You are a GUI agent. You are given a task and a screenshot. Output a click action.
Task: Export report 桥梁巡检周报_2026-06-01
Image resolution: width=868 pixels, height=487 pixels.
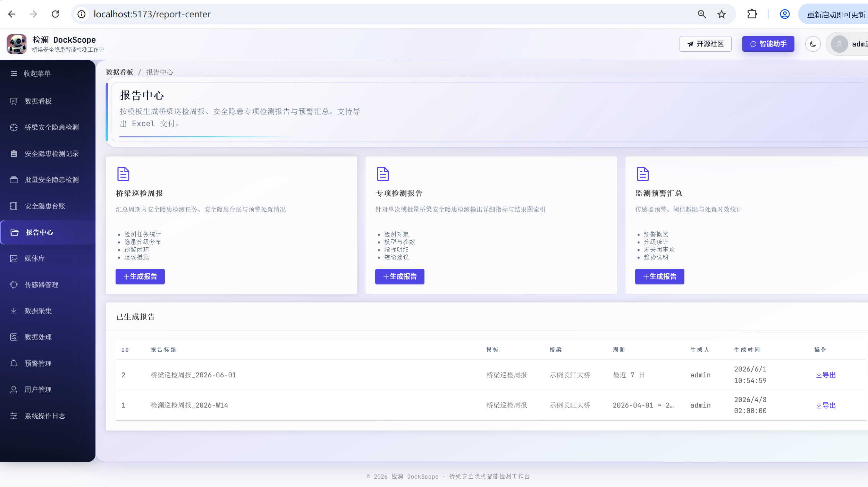[x=826, y=375]
